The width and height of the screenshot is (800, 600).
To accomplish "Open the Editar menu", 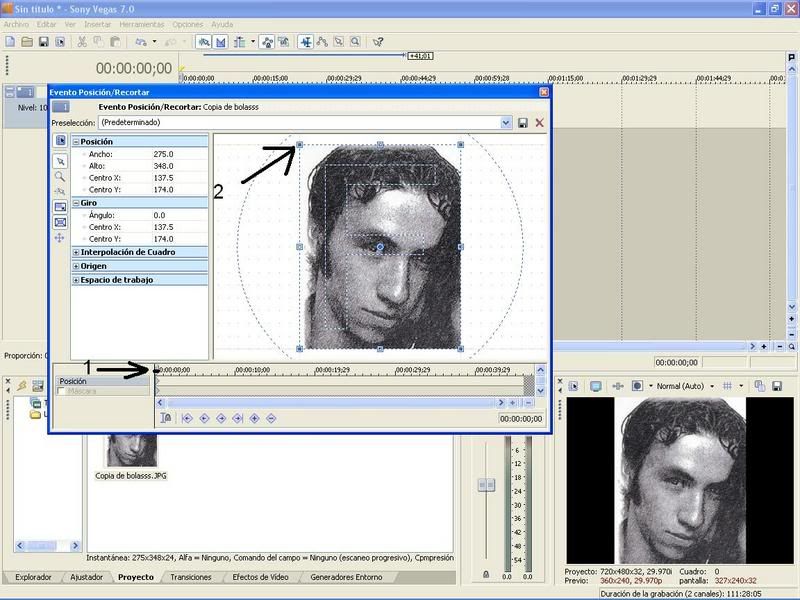I will 46,24.
